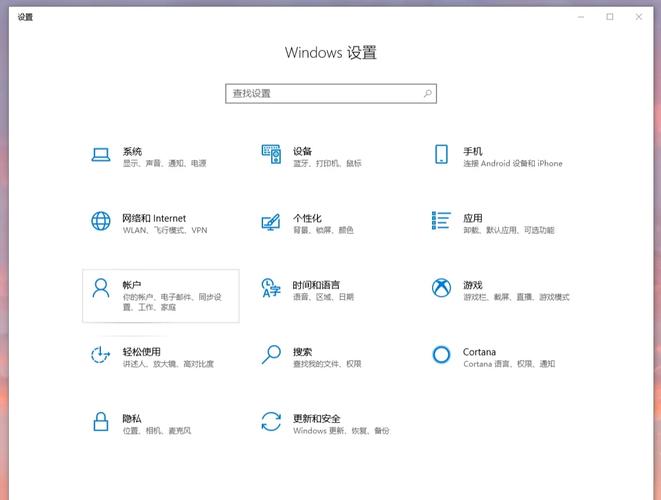Minimize the 设置 window
Image resolution: width=661 pixels, height=500 pixels.
pos(581,17)
